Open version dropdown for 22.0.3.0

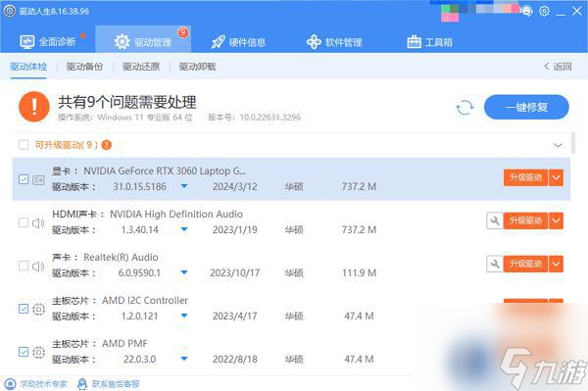(x=184, y=359)
